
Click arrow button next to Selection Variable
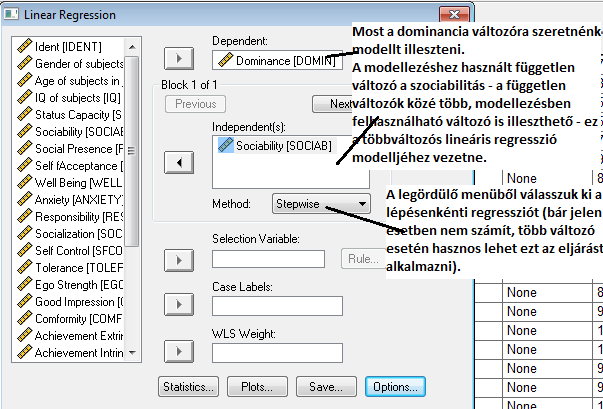[x=176, y=260]
